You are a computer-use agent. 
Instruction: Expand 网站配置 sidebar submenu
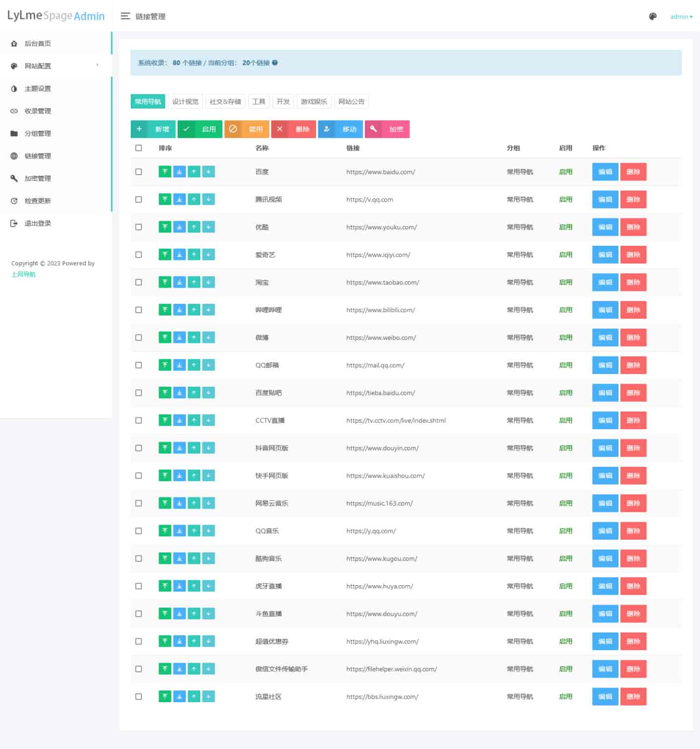56,66
